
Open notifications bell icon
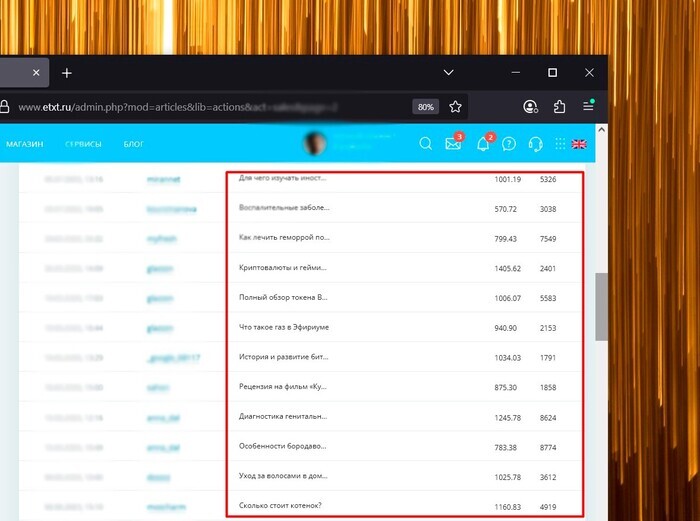[x=484, y=144]
